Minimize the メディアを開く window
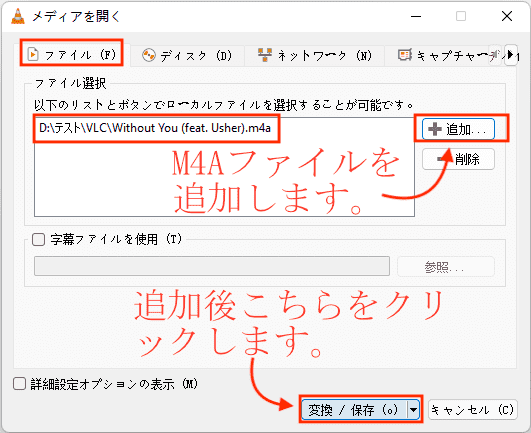 (416, 16)
